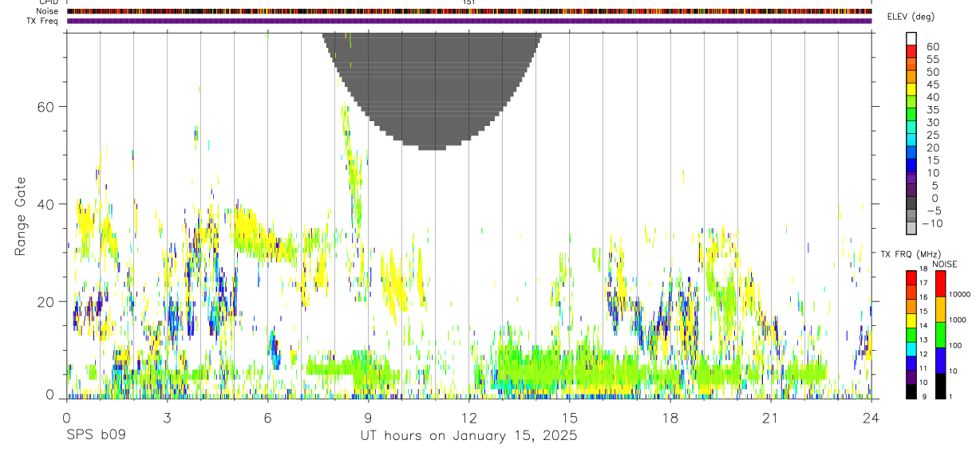Click the x-axis tick label '15'
This screenshot has height=452, width=980.
(x=570, y=417)
